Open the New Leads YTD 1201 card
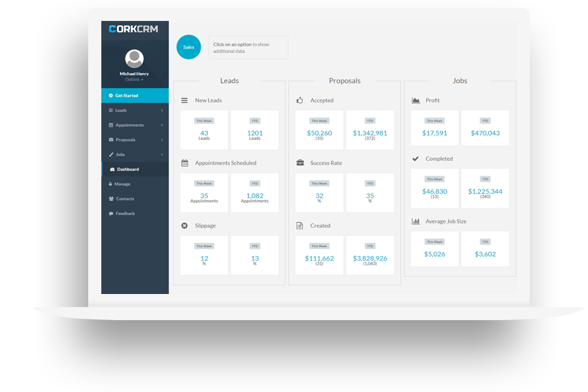 click(255, 129)
